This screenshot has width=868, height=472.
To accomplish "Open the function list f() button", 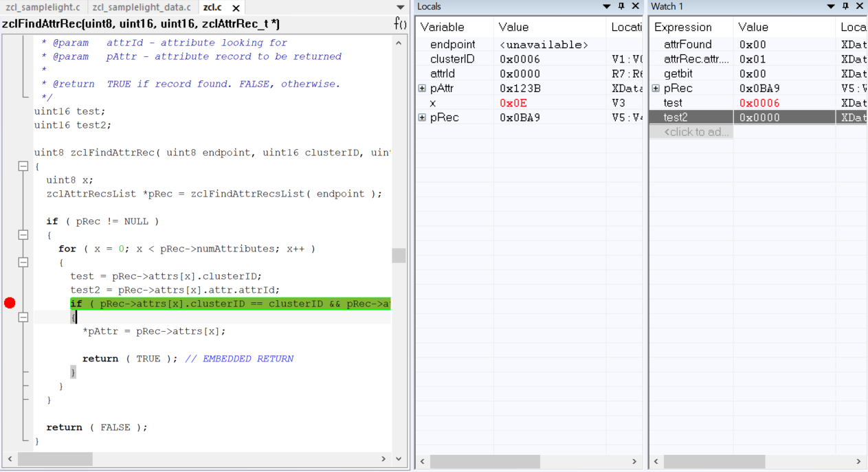I will point(400,24).
